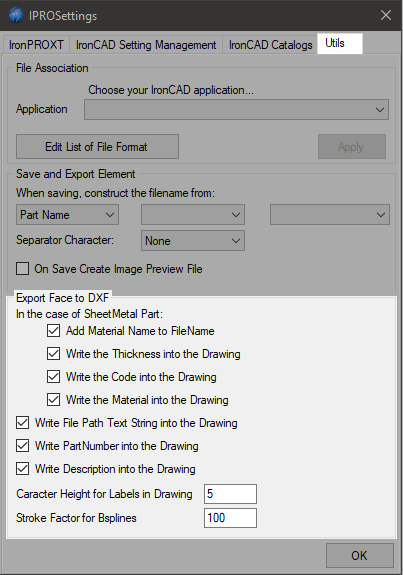Click the Caracter Height for Labels field
This screenshot has width=403, height=575.
coord(230,494)
